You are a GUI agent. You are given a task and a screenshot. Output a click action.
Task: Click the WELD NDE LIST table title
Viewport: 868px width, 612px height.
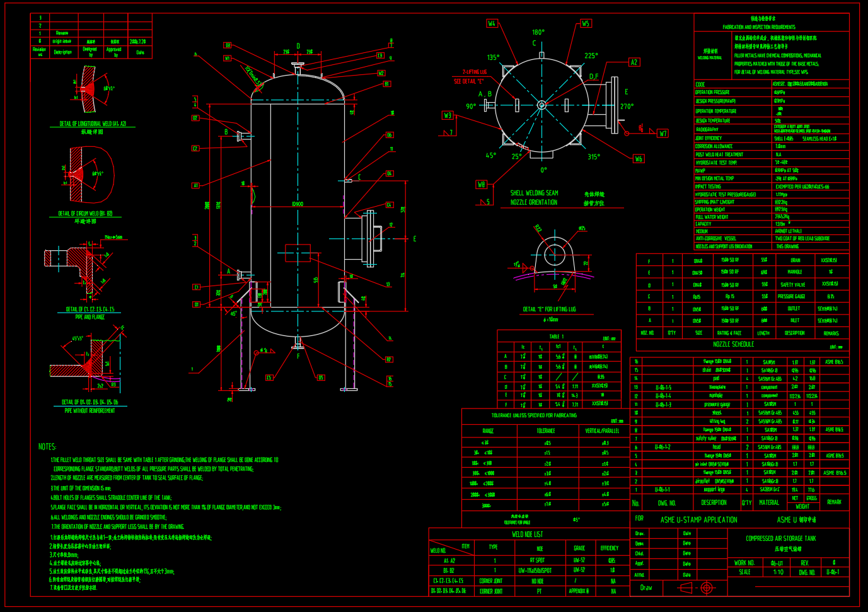click(527, 534)
